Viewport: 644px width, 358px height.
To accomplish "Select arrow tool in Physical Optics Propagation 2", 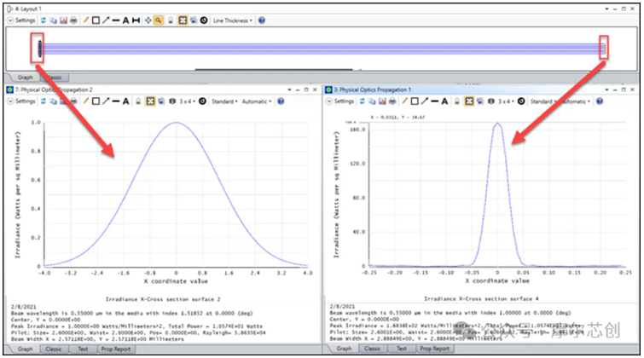I will click(x=106, y=101).
